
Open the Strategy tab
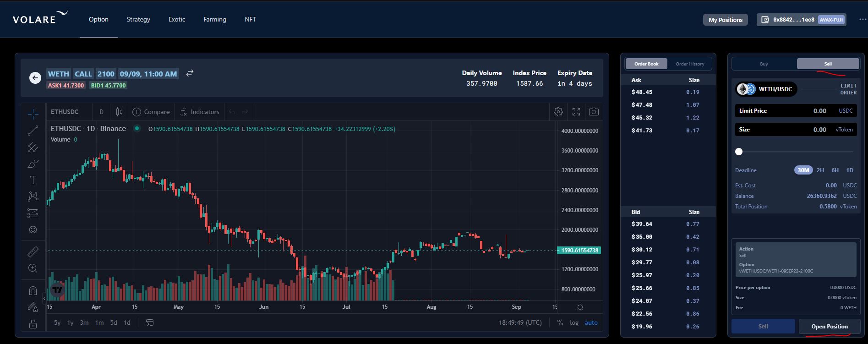click(x=138, y=19)
